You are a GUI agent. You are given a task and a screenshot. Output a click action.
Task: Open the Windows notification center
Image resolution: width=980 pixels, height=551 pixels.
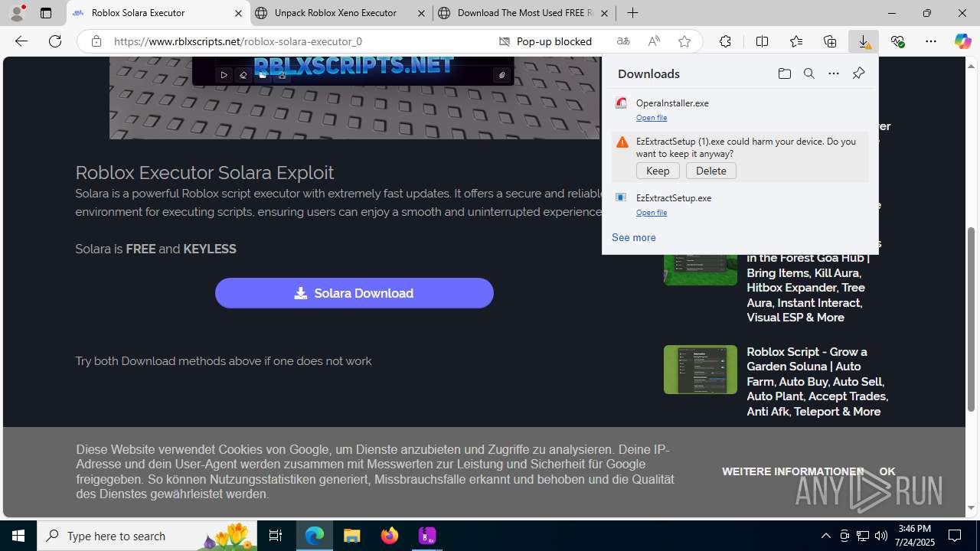[x=955, y=536]
